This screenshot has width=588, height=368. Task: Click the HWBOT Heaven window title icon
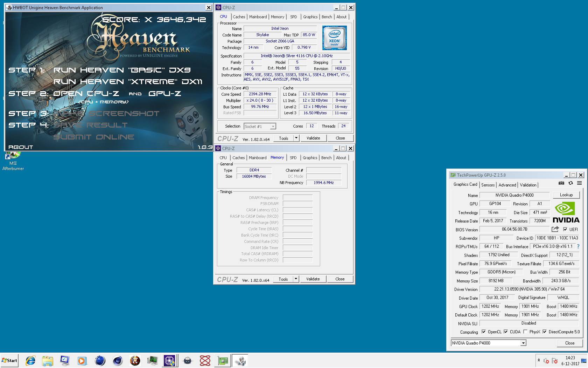[9, 7]
